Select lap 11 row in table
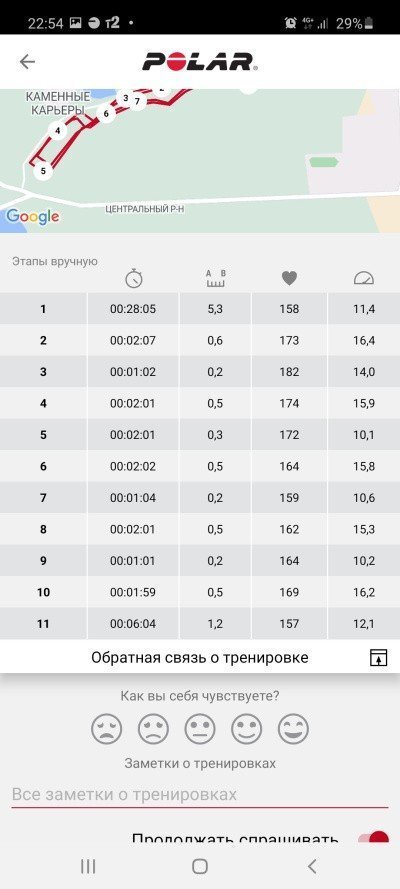The image size is (400, 889). click(x=200, y=624)
